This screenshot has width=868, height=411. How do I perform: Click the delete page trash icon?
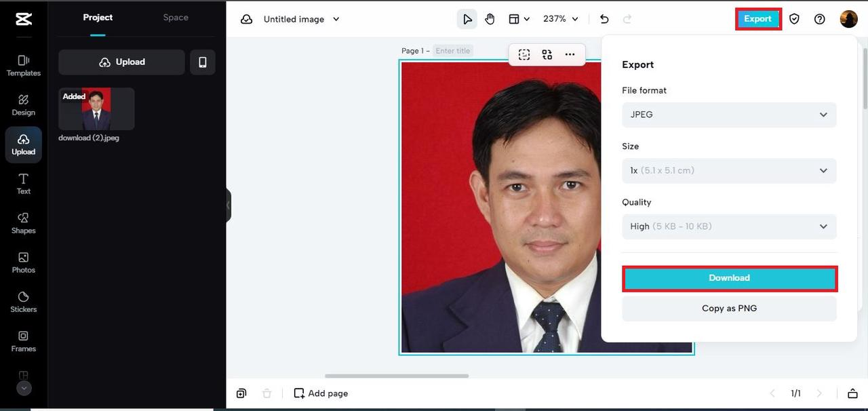(x=267, y=393)
